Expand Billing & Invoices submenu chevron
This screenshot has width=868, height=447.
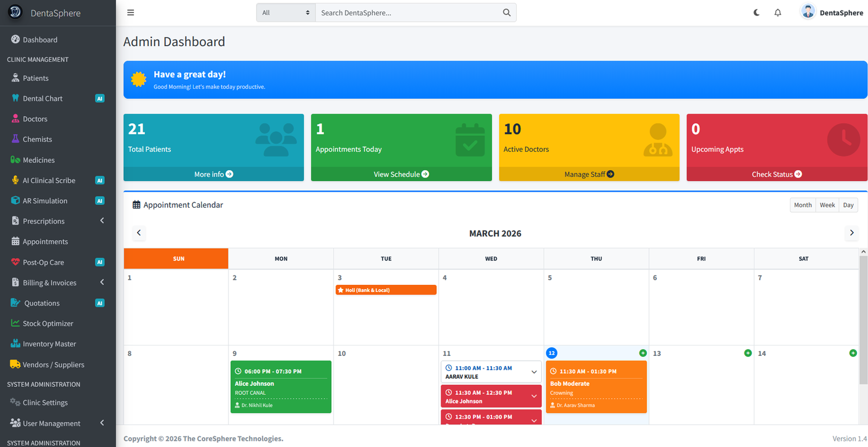[x=102, y=282]
